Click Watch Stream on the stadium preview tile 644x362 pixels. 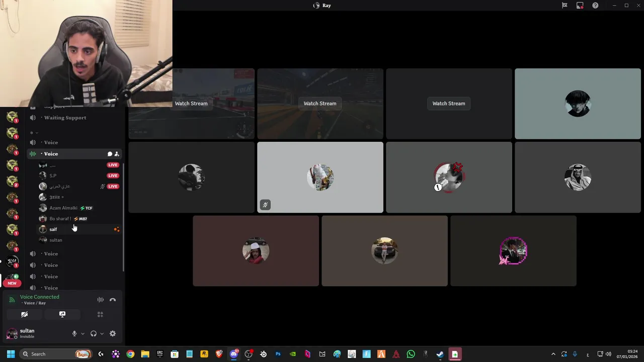click(320, 104)
